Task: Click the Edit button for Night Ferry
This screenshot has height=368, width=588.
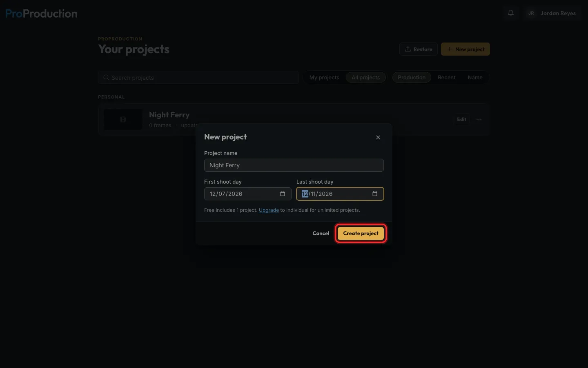Action: point(462,119)
